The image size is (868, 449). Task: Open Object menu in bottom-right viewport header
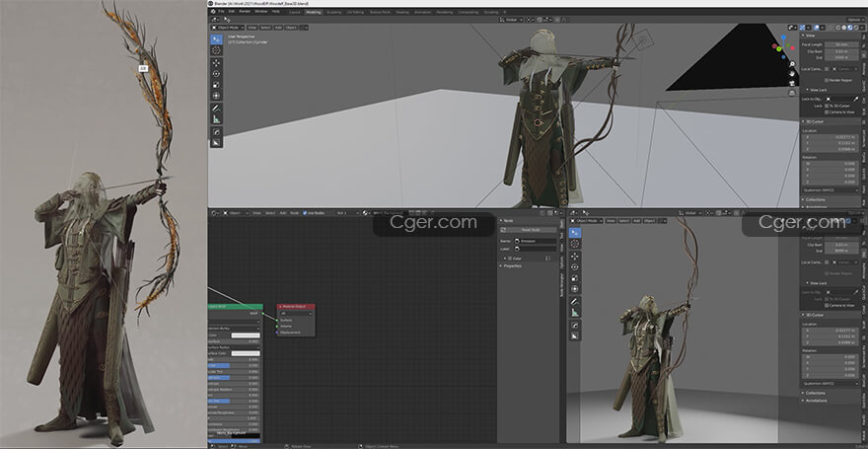[649, 220]
